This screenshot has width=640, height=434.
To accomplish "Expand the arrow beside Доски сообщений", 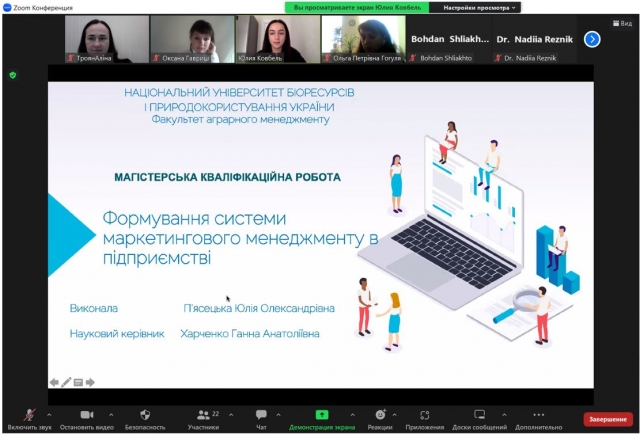I will click(x=504, y=415).
